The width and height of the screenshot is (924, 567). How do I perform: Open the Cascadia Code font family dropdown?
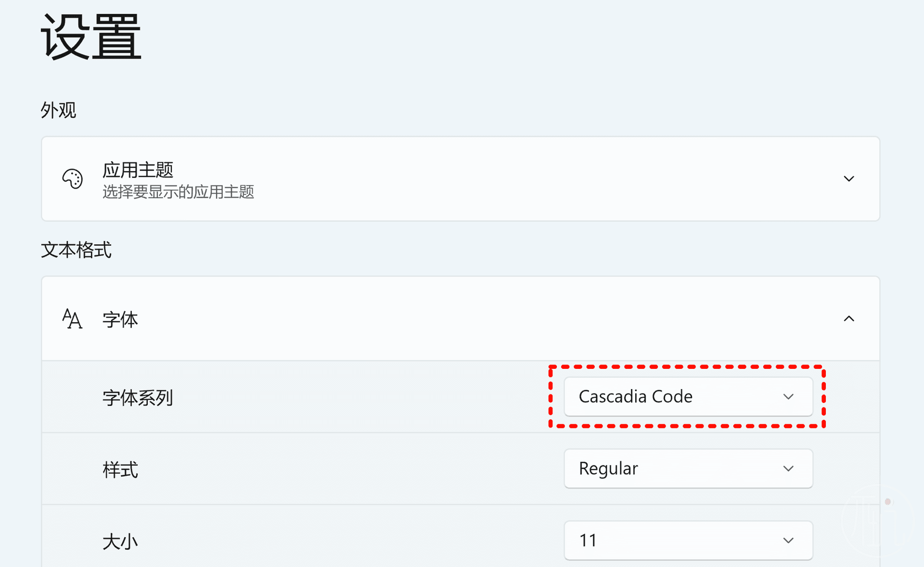click(x=688, y=397)
